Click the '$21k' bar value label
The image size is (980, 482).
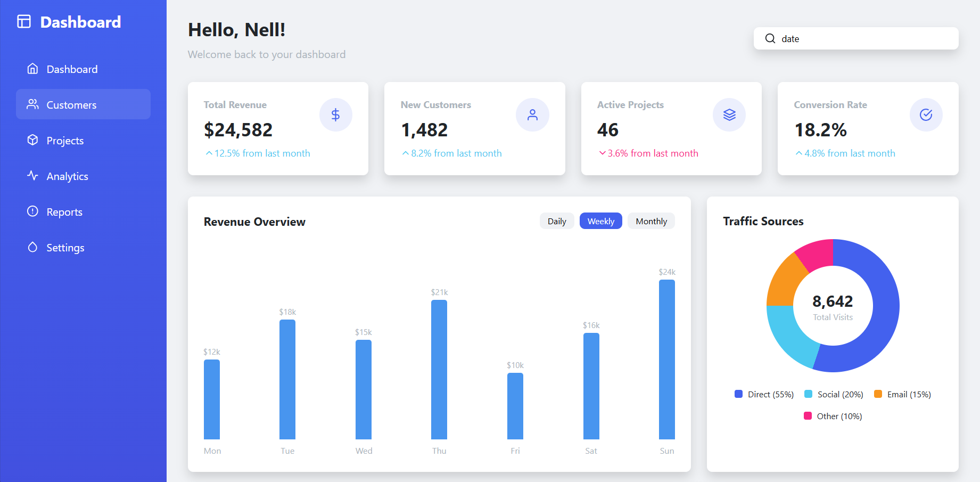439,292
